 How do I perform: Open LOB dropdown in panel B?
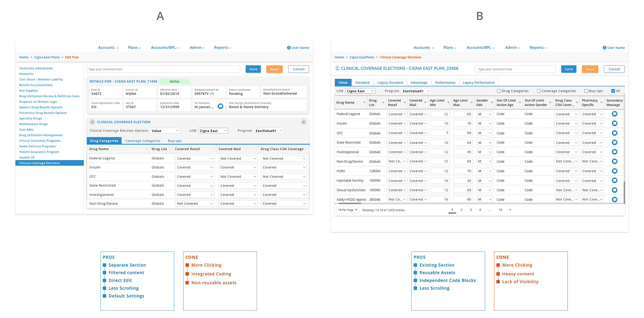coord(360,91)
